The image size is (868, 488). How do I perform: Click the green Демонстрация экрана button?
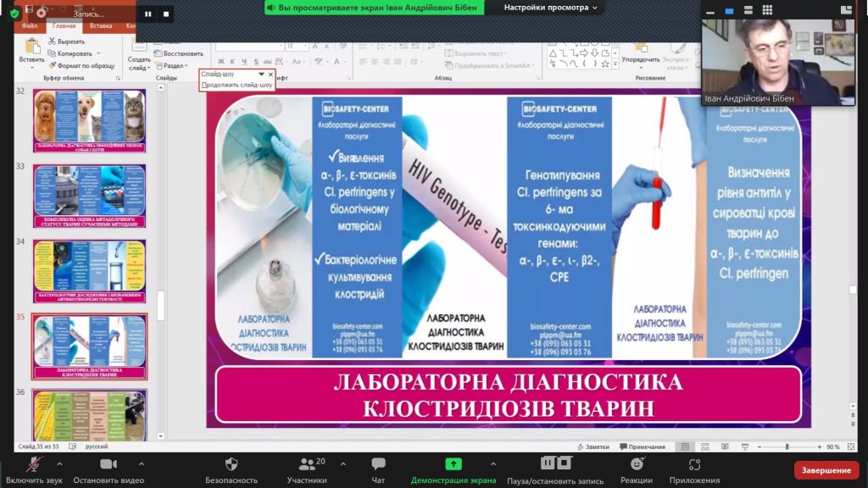(453, 470)
